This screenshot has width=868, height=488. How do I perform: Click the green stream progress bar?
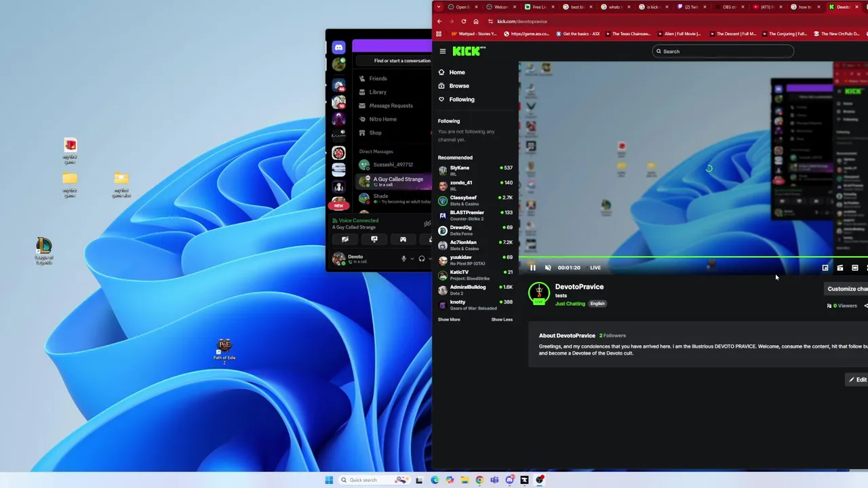tap(693, 258)
